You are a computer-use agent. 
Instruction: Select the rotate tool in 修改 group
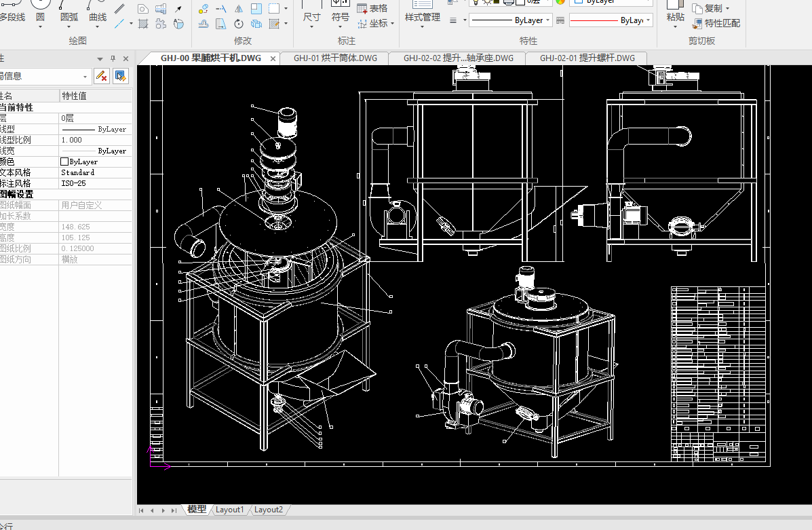(x=239, y=24)
